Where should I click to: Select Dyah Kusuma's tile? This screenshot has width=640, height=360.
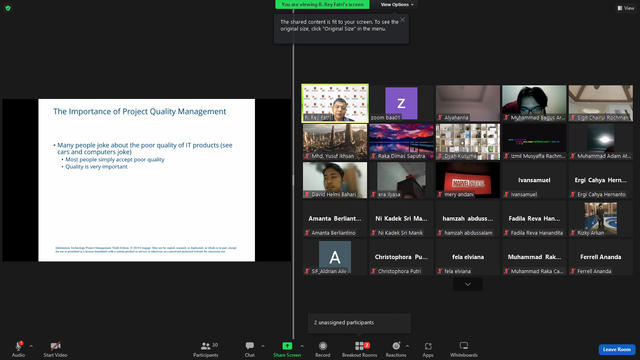(x=468, y=142)
